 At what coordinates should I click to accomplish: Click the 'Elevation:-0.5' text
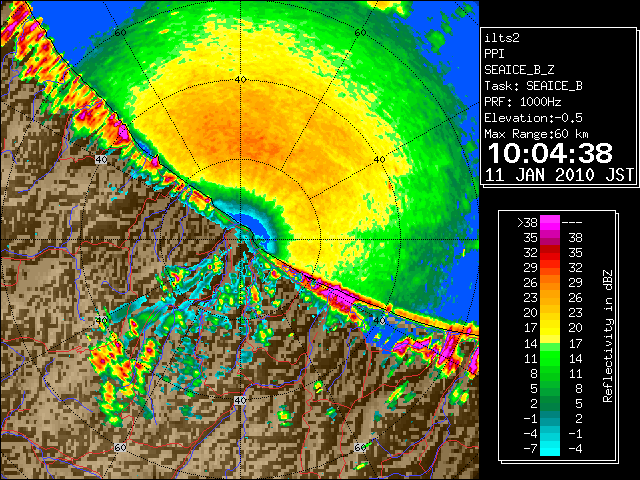point(533,118)
